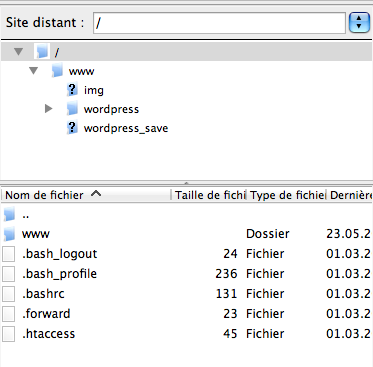Image resolution: width=373 pixels, height=367 pixels.
Task: Select the .. parent directory row
Action: coord(187,215)
